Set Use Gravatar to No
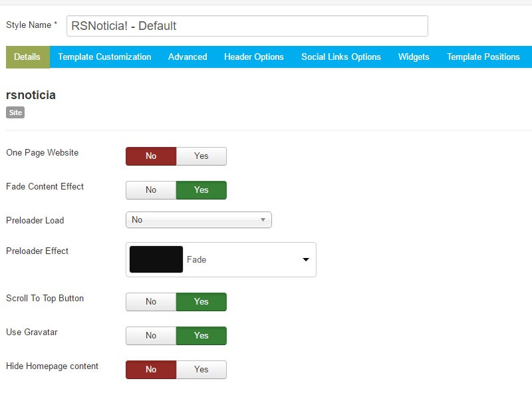 (151, 336)
